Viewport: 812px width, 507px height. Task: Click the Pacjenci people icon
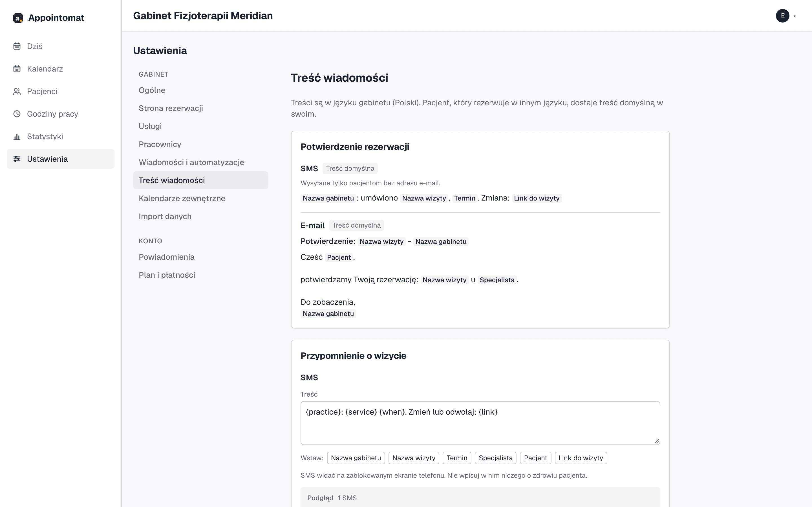click(17, 91)
